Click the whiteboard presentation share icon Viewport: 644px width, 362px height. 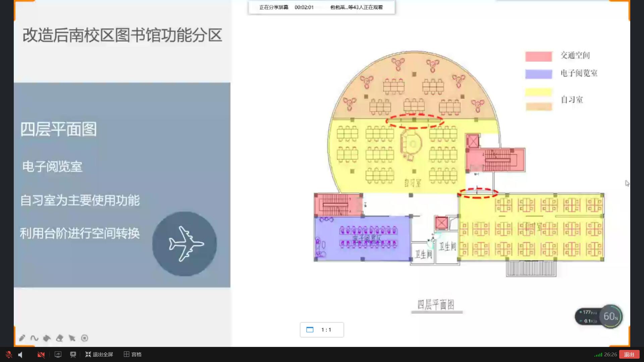coord(73,354)
